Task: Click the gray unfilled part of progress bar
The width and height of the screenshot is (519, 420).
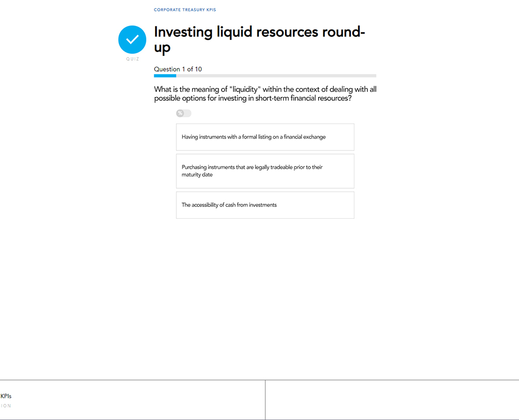Action: click(x=276, y=76)
